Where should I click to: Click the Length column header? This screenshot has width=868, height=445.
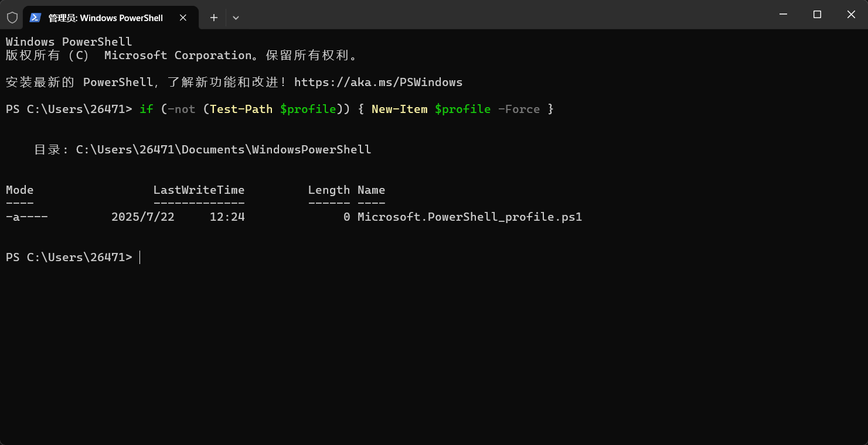tap(329, 190)
